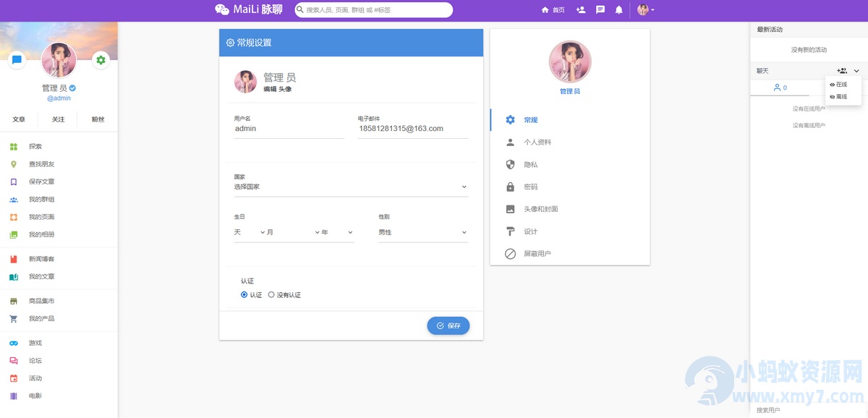Click the 管理员 name under the settings card avatar
The height and width of the screenshot is (418, 868).
[x=570, y=92]
